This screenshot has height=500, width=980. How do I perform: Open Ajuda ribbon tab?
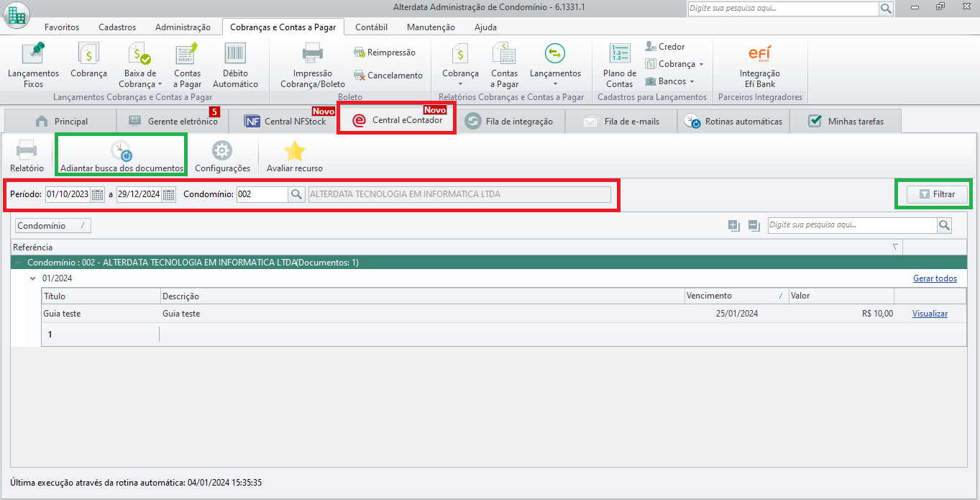click(x=485, y=27)
